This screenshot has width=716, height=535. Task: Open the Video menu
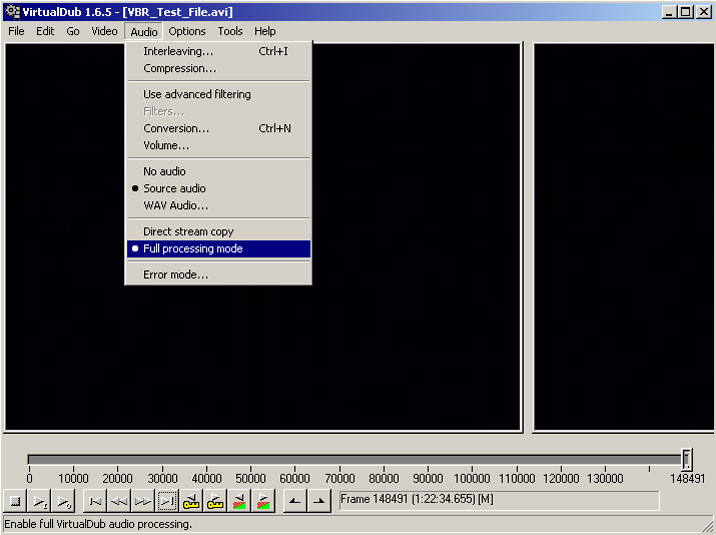[105, 31]
